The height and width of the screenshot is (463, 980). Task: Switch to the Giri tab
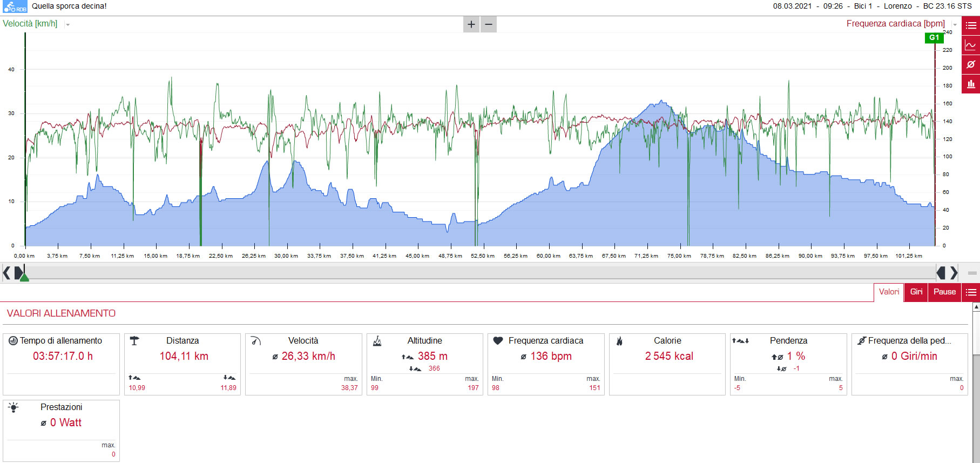pos(916,292)
